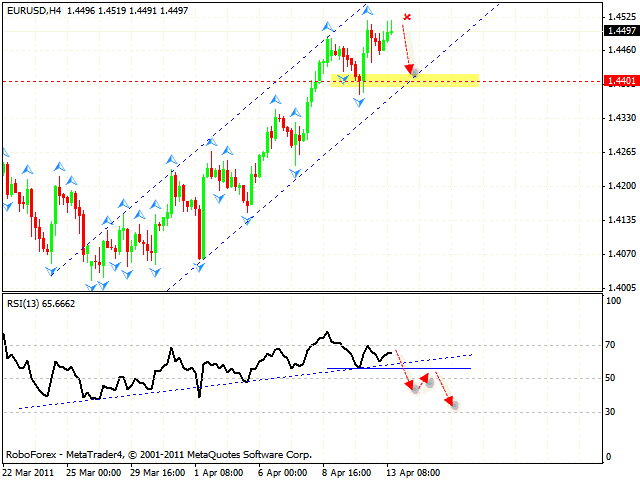Select the solid blue horizontal RSI line

coord(399,369)
